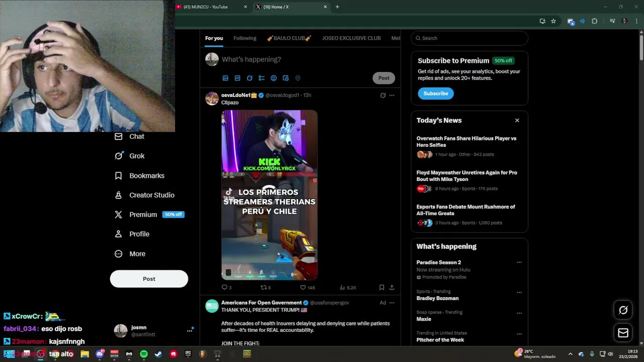Screen dimensions: 644x362
Task: Switch to the For you tab
Action: pos(214,38)
